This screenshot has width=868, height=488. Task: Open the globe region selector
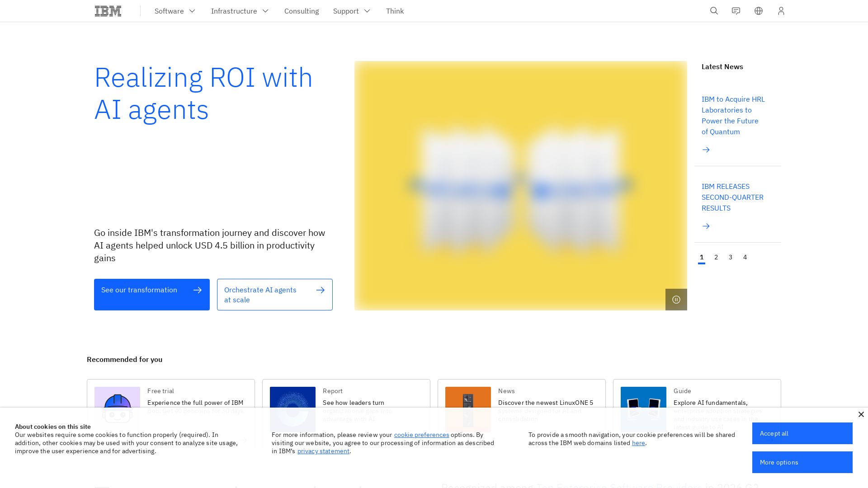click(759, 11)
